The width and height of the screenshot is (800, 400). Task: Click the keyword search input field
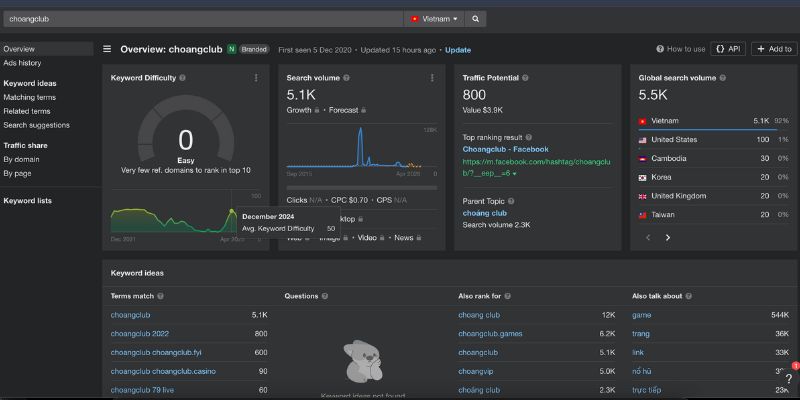(203, 19)
